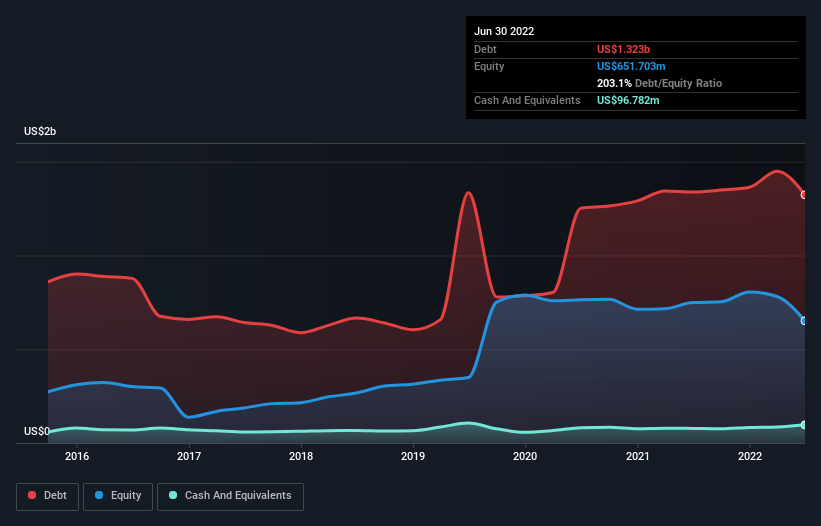Toggle Cash And Equivalents legend button
This screenshot has width=821, height=526.
(x=230, y=496)
